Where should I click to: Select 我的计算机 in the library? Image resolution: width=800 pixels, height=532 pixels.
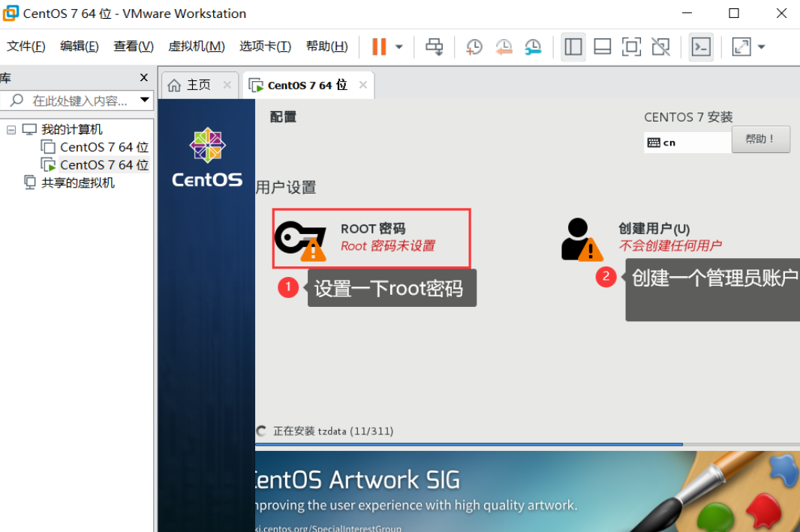[x=71, y=130]
